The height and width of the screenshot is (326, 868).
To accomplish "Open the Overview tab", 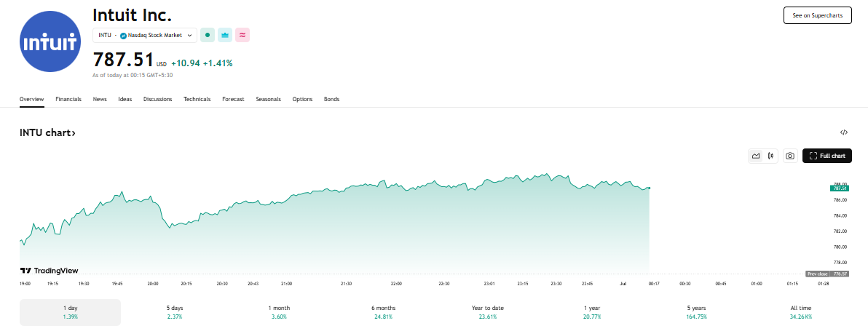I will [31, 99].
